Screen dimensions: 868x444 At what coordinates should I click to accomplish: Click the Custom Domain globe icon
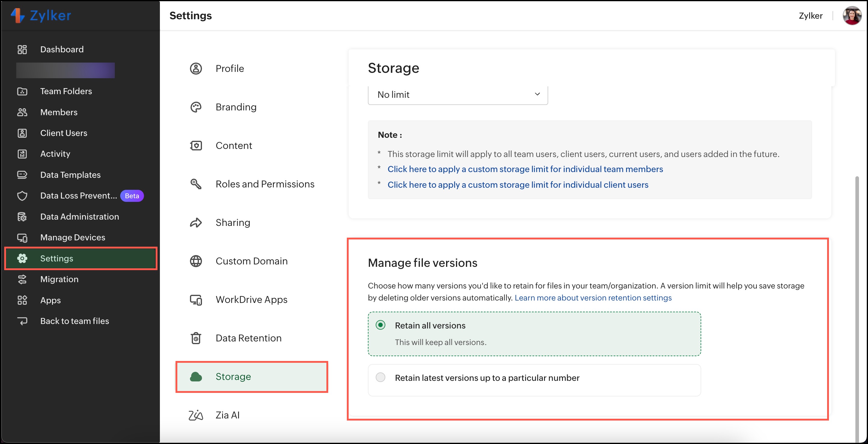click(x=196, y=261)
